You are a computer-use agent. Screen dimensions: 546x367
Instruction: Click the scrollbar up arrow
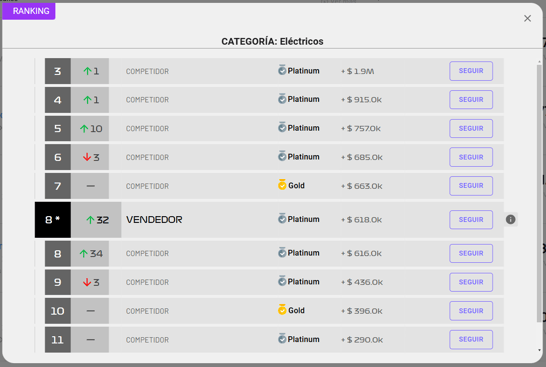pyautogui.click(x=539, y=61)
